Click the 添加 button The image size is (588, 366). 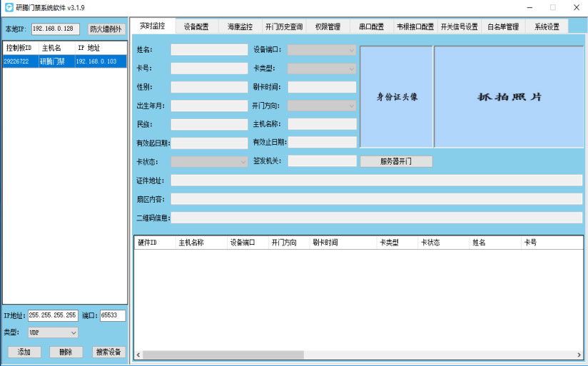[24, 352]
